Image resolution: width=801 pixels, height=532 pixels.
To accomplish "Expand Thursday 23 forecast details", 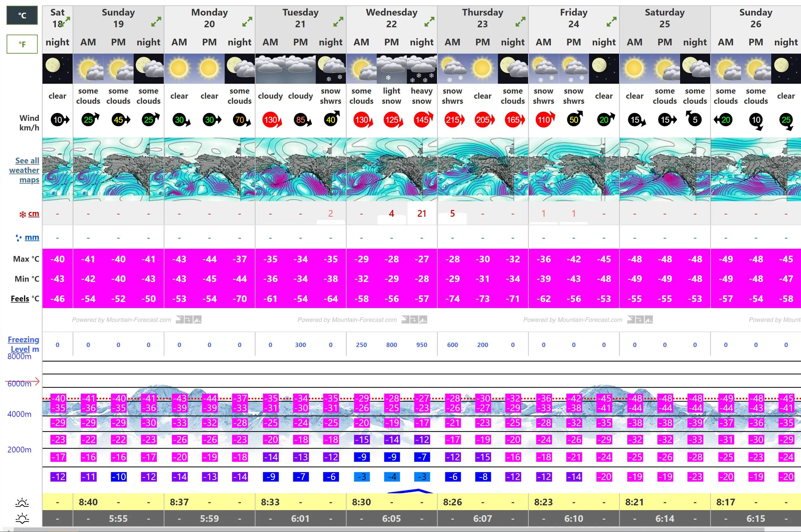I will coord(520,22).
